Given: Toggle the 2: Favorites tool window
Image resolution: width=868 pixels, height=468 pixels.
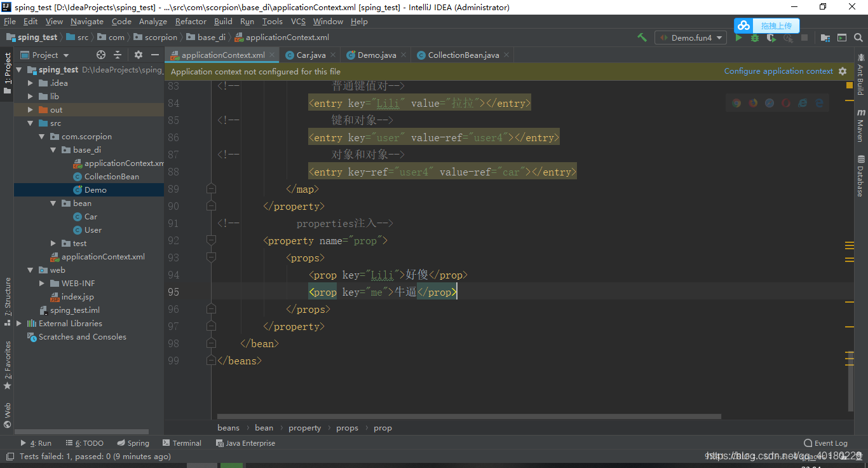Looking at the screenshot, I should point(7,365).
